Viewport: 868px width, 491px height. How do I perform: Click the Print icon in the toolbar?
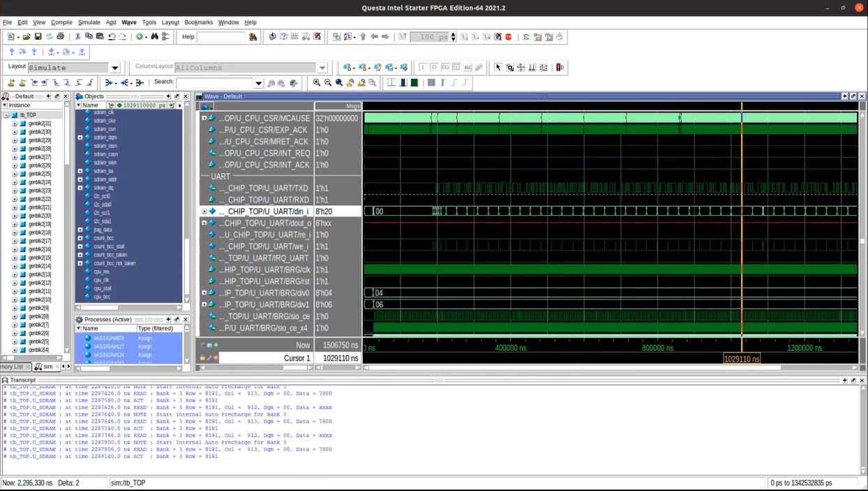click(60, 36)
